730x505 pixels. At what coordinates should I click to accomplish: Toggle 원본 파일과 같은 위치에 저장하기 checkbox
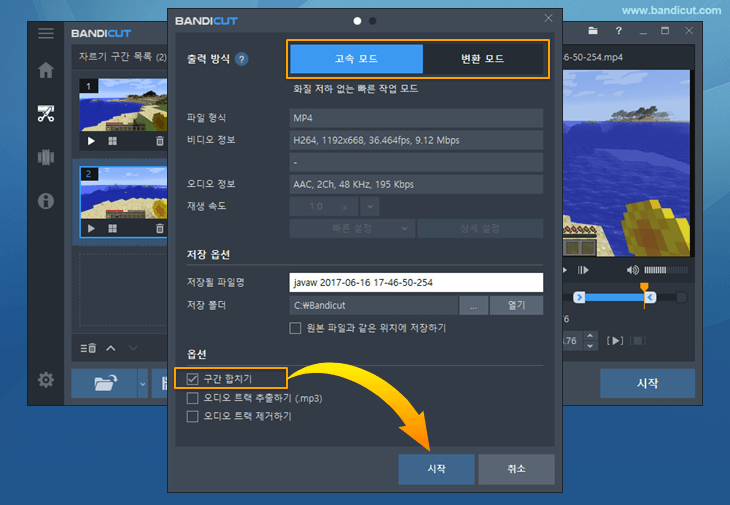pos(295,328)
